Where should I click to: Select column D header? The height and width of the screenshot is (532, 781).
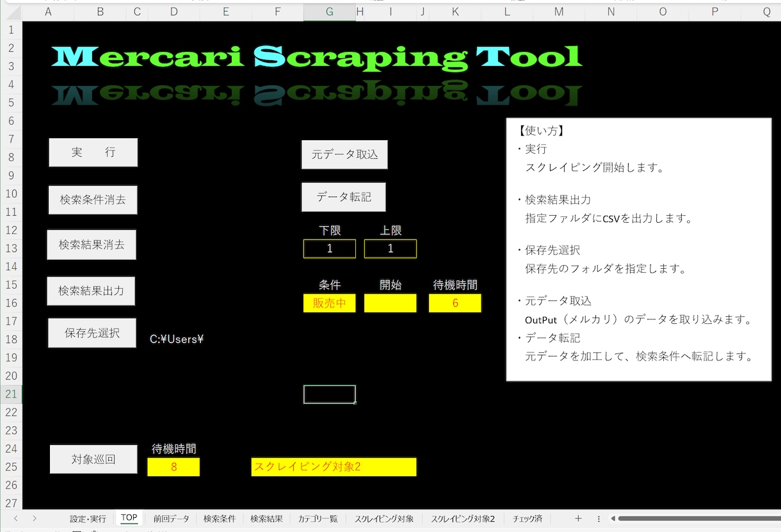[x=174, y=12]
